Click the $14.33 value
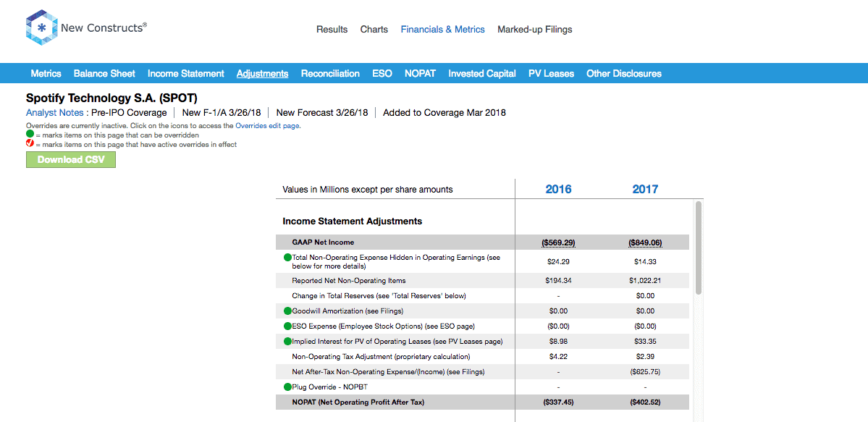 (x=646, y=261)
